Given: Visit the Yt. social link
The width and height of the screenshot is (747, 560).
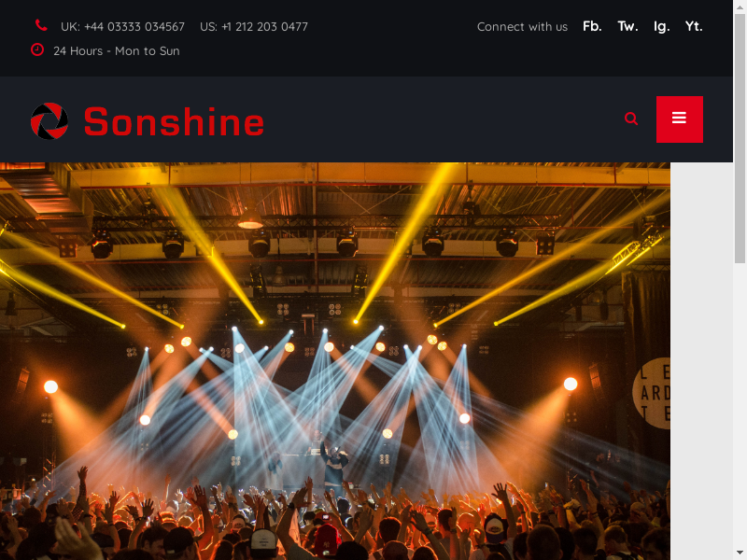Looking at the screenshot, I should tap(694, 26).
